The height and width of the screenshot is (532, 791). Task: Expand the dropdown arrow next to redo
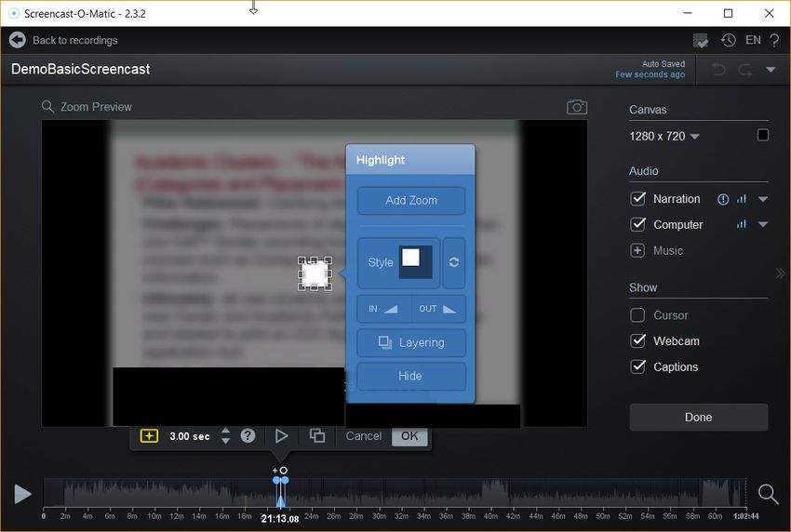click(771, 70)
